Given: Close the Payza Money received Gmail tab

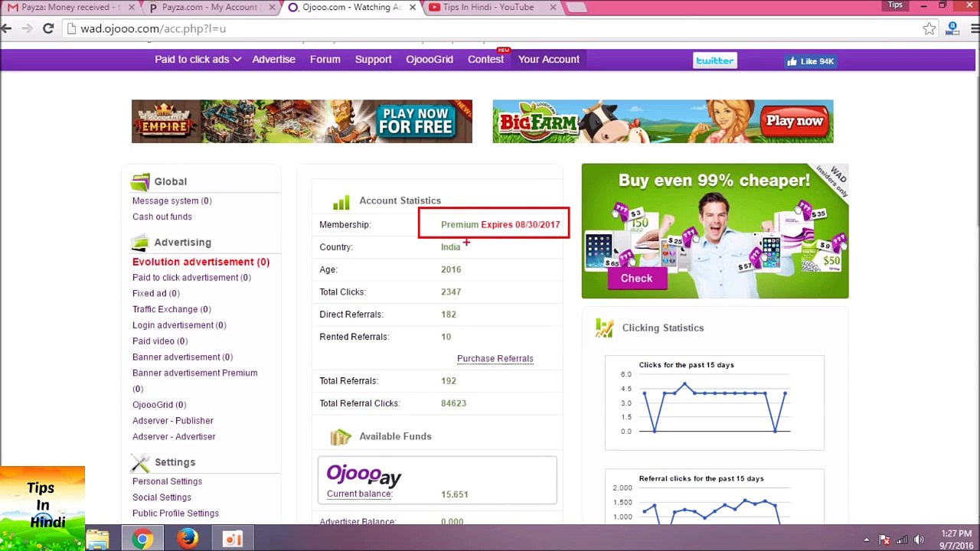Looking at the screenshot, I should pos(132,8).
